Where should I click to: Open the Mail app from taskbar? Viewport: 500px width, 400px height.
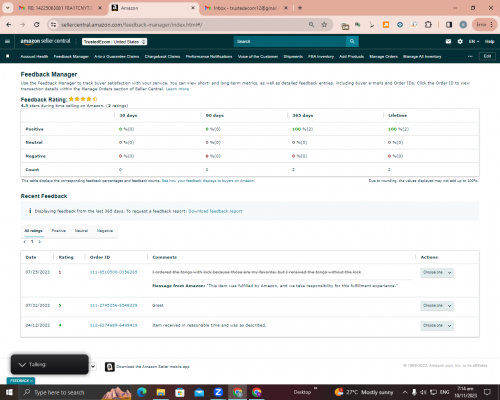[x=199, y=392]
